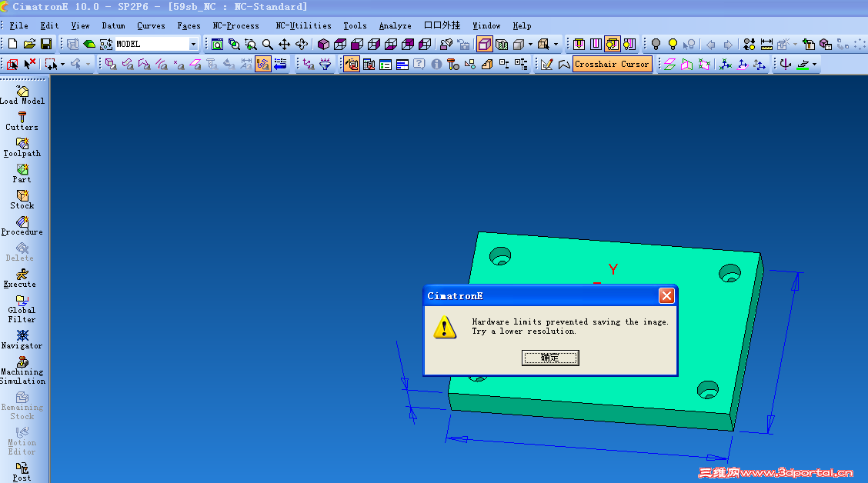Open the Datum menu
The width and height of the screenshot is (868, 483).
pyautogui.click(x=113, y=25)
